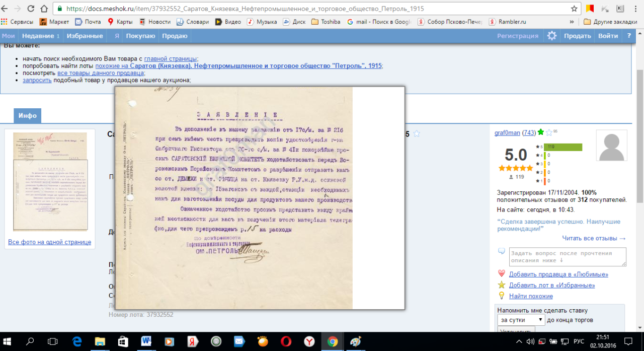Click the Войти login button
Viewport: 644px width, 351px height.
[x=608, y=36]
